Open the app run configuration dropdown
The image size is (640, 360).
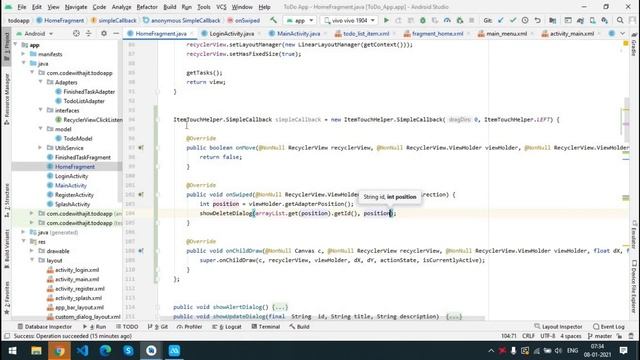tap(300, 20)
